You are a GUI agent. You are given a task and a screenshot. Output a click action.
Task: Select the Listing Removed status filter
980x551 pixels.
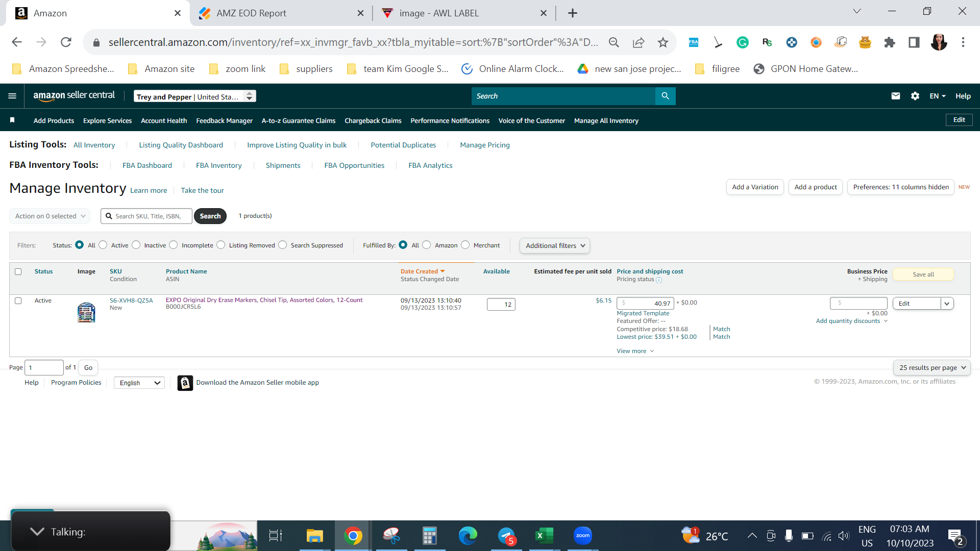pyautogui.click(x=221, y=245)
